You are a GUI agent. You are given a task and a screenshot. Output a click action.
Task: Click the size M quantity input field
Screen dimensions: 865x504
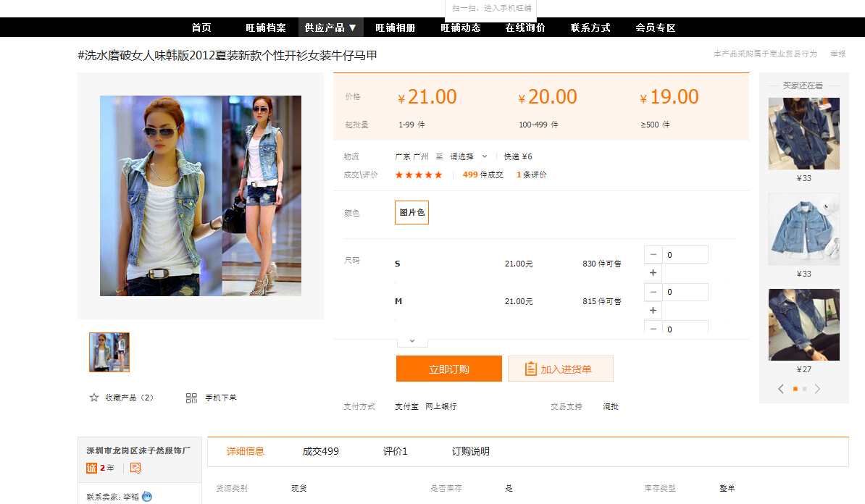[685, 292]
